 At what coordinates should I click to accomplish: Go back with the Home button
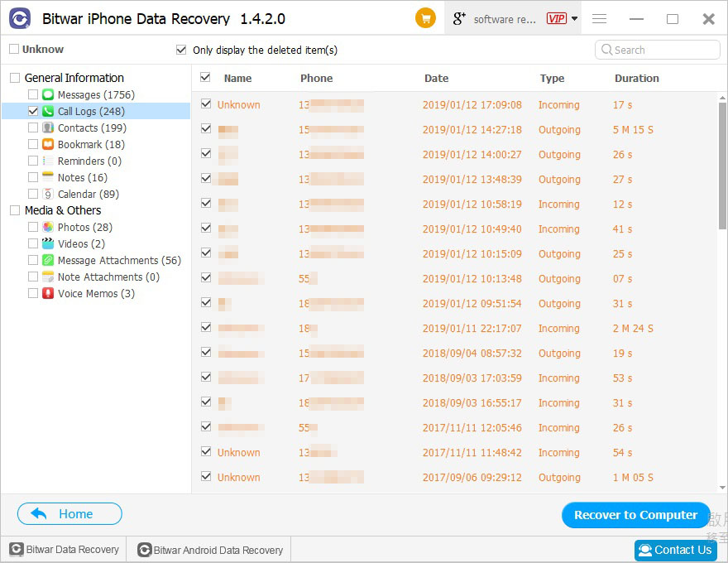pos(69,514)
